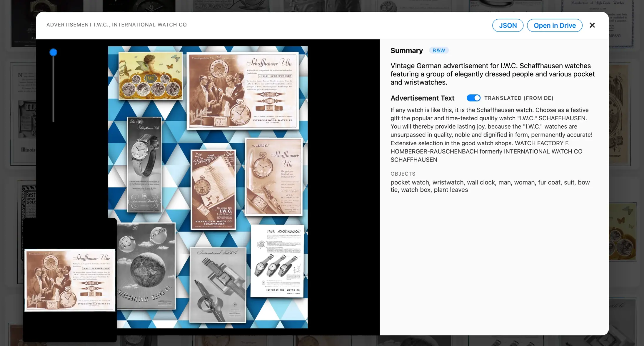The image size is (644, 346).
Task: Click the tall gray wristwatch ad
Action: (144, 164)
